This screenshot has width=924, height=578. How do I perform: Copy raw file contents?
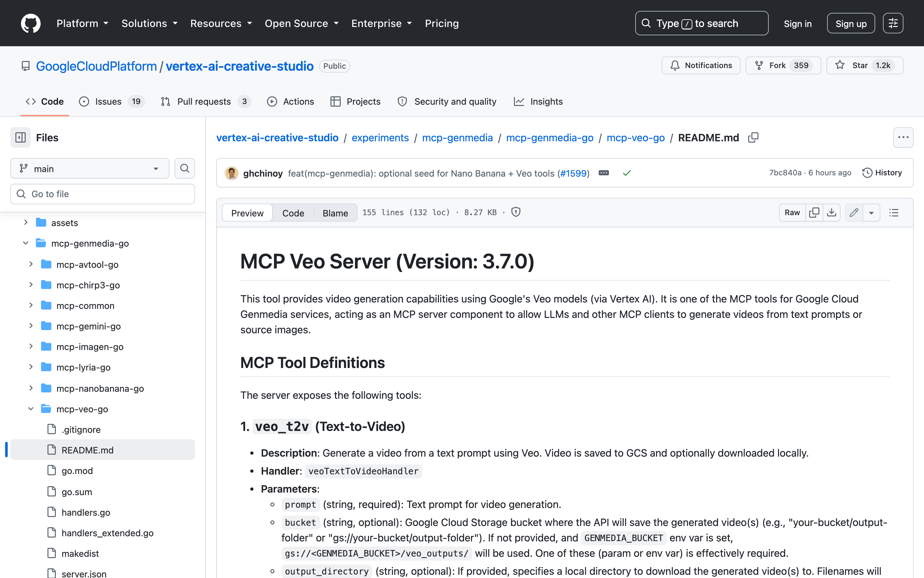pyautogui.click(x=814, y=213)
